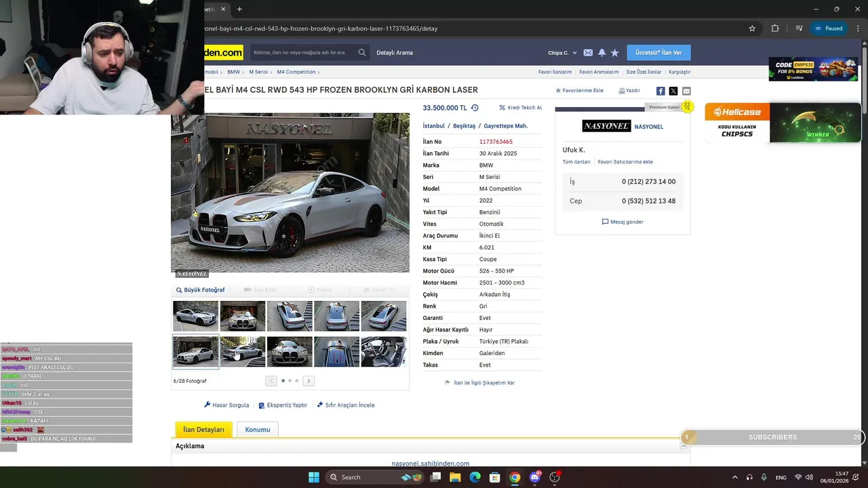Open Windows Start menu

[x=314, y=477]
